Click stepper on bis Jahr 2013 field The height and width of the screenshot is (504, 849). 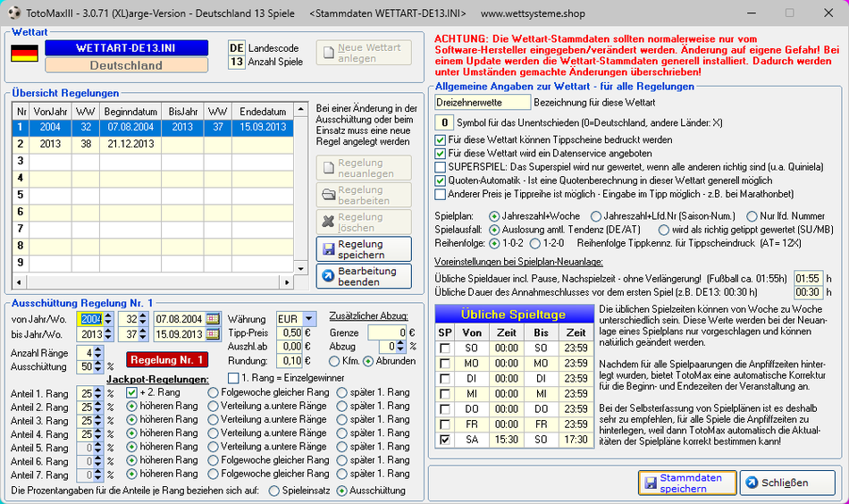[x=108, y=334]
